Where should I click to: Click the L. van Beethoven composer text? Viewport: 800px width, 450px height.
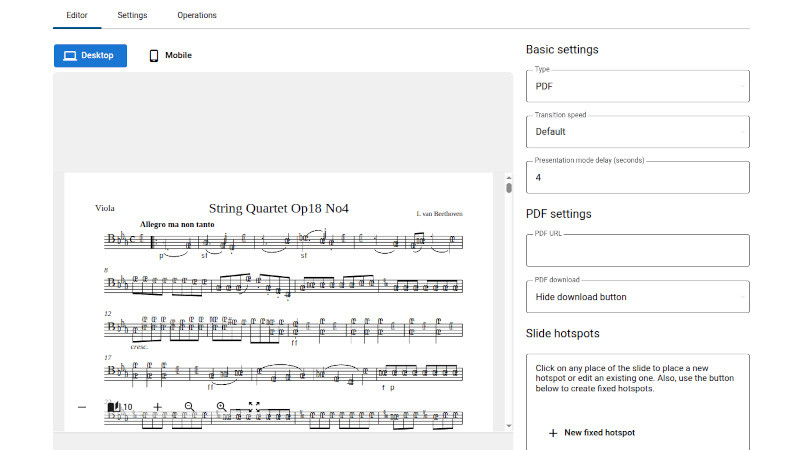(439, 214)
